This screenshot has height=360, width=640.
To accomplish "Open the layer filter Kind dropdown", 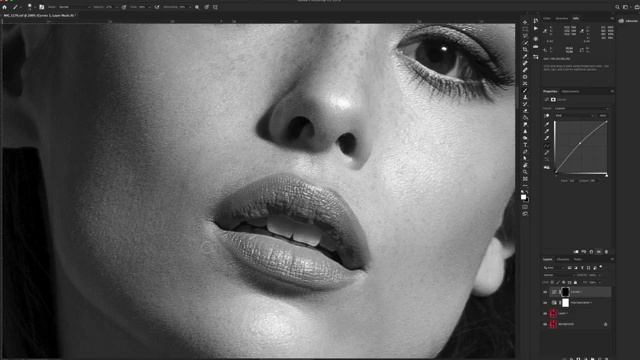I will click(555, 268).
